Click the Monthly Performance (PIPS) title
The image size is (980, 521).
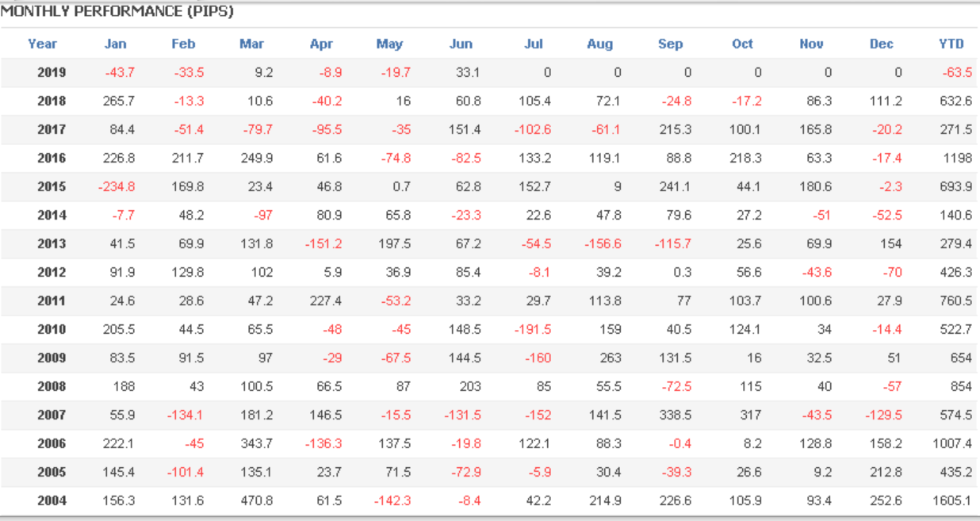pyautogui.click(x=117, y=13)
